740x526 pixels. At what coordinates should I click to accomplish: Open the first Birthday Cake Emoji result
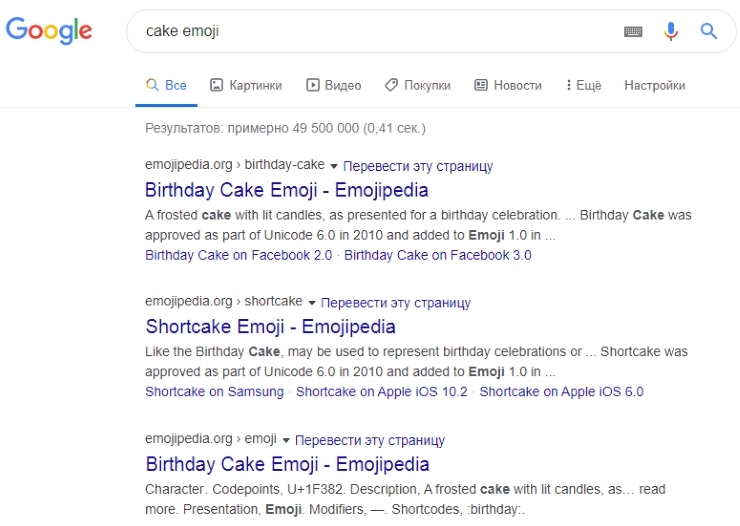pyautogui.click(x=286, y=191)
